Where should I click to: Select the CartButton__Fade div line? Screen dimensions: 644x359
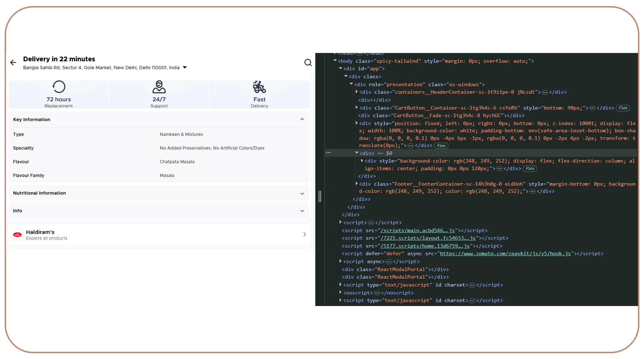441,116
